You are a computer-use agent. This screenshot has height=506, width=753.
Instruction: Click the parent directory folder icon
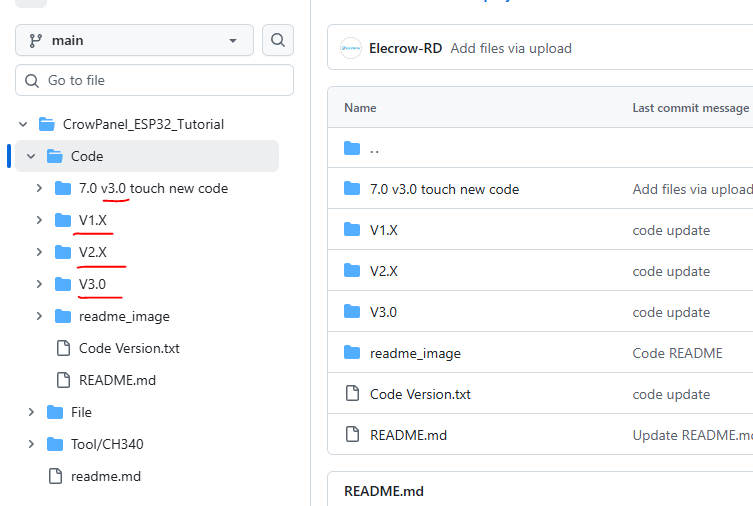(x=351, y=149)
